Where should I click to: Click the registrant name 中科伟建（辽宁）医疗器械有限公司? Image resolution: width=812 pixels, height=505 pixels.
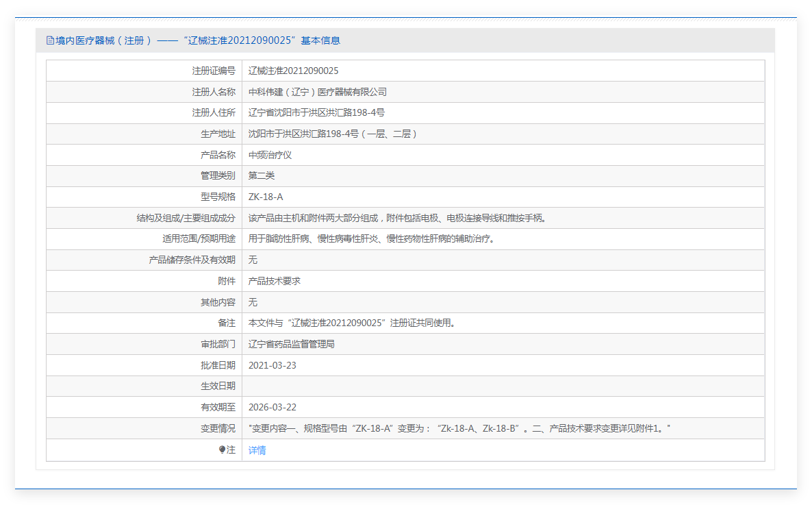[x=317, y=92]
